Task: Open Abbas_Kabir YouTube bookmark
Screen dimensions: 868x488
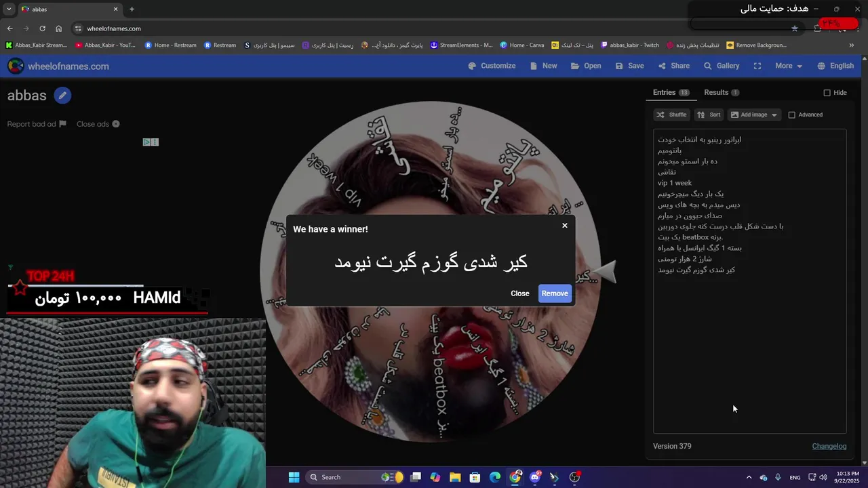Action: pos(105,45)
